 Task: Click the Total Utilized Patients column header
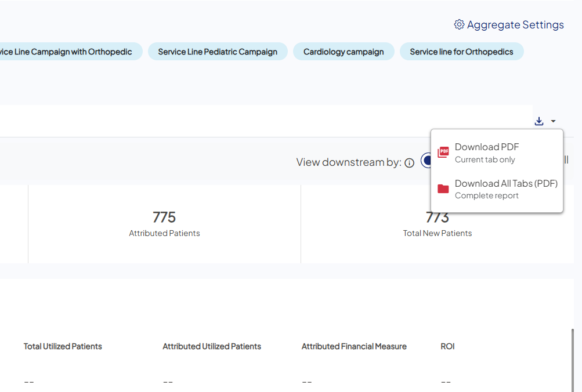tap(62, 346)
